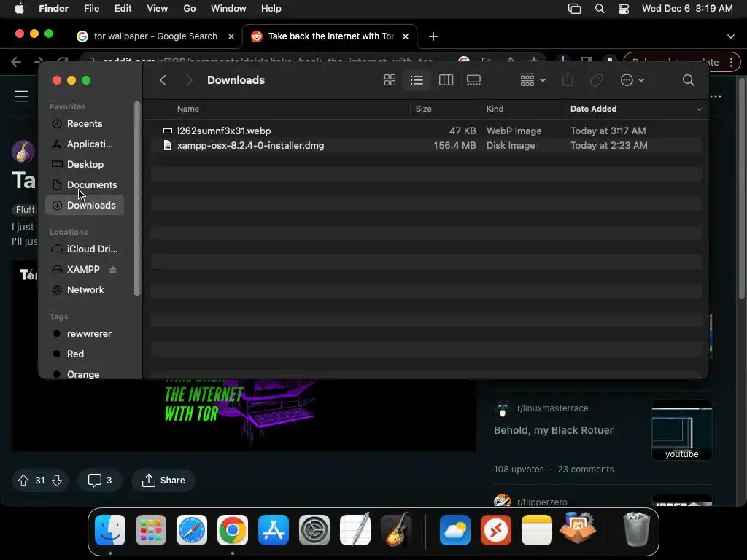Open the Go menu
The height and width of the screenshot is (560, 747).
click(x=190, y=9)
